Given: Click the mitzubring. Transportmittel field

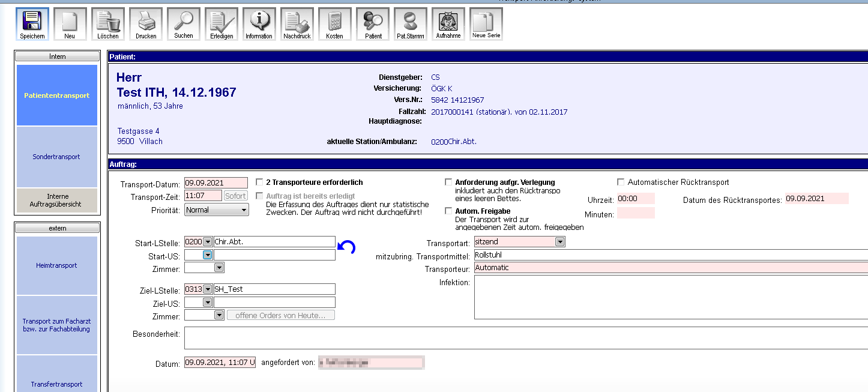Looking at the screenshot, I should 671,255.
